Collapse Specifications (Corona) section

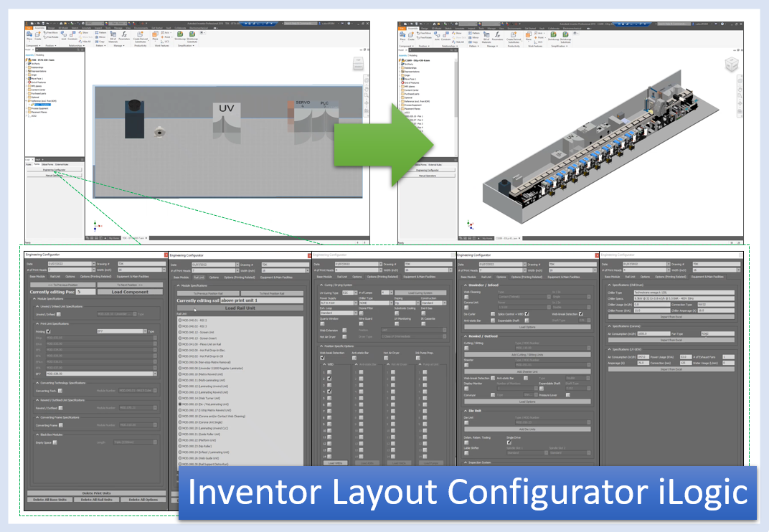point(610,326)
